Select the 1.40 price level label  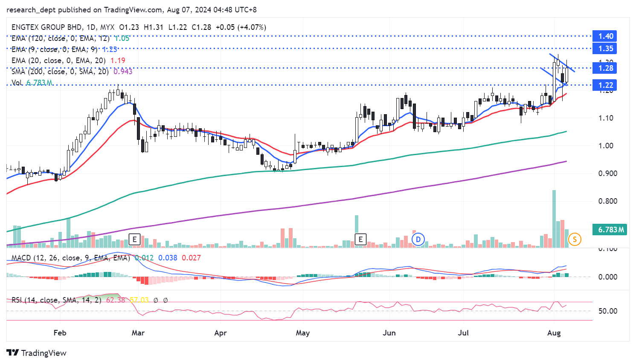[605, 36]
